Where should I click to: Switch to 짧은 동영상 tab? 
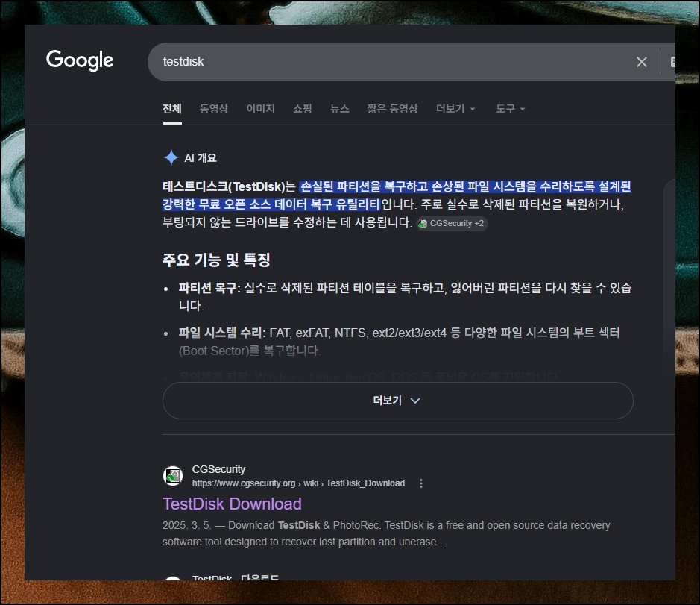[392, 109]
